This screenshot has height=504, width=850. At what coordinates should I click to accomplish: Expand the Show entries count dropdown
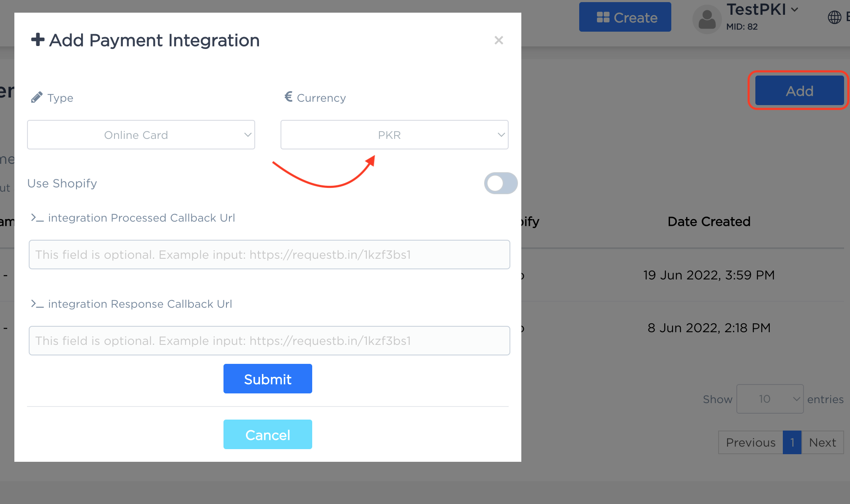pos(770,399)
